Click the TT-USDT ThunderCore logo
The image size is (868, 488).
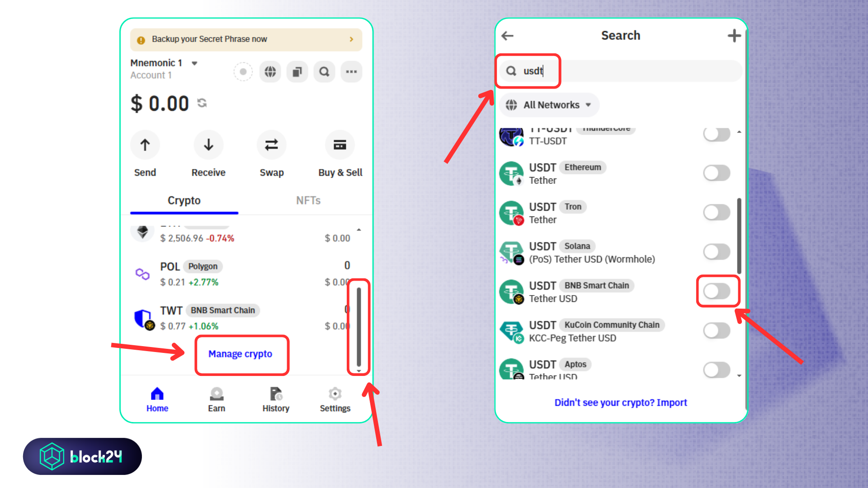click(511, 137)
